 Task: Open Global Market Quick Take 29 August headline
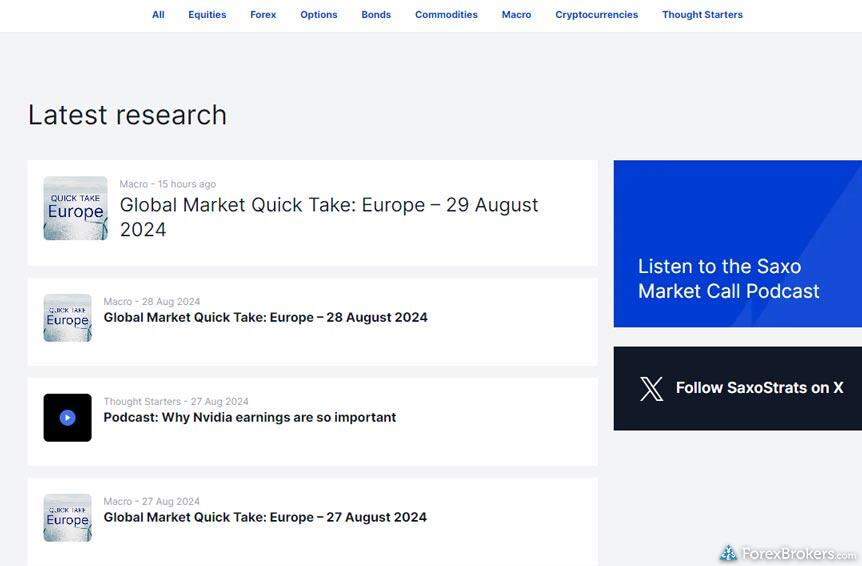click(x=329, y=216)
